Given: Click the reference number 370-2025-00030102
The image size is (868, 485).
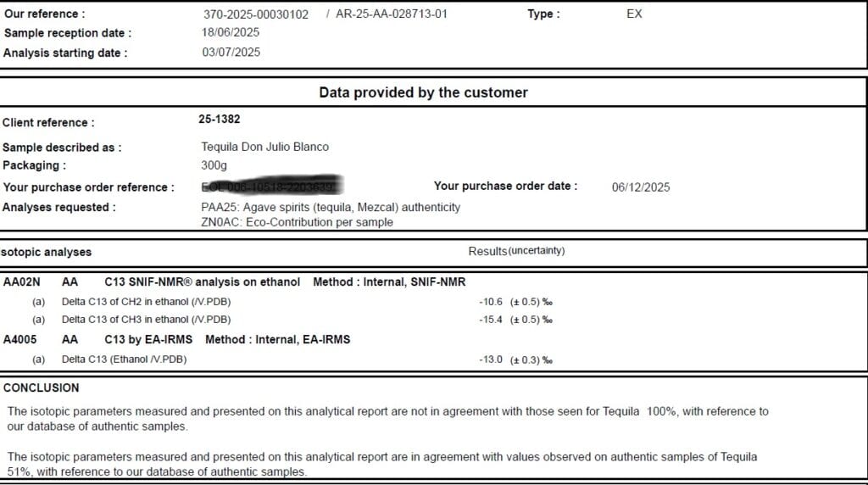Looking at the screenshot, I should click(256, 14).
